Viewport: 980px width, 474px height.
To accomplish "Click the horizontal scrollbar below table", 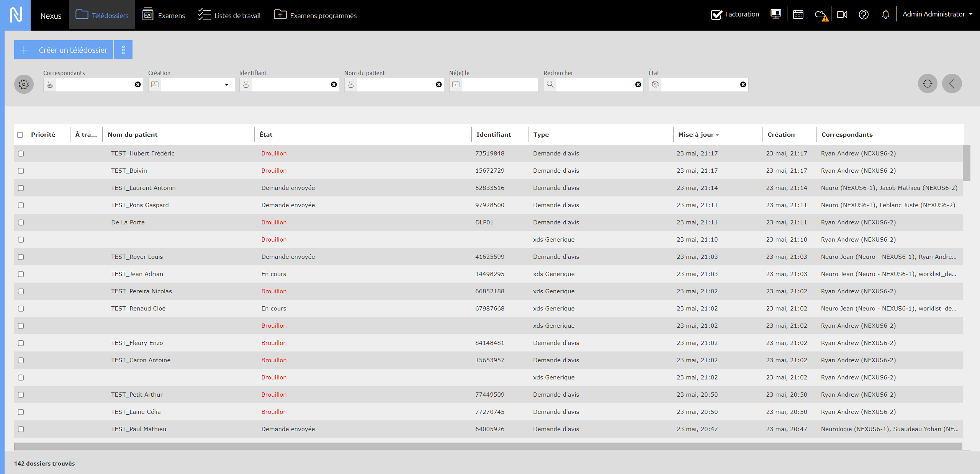I will pos(488,446).
